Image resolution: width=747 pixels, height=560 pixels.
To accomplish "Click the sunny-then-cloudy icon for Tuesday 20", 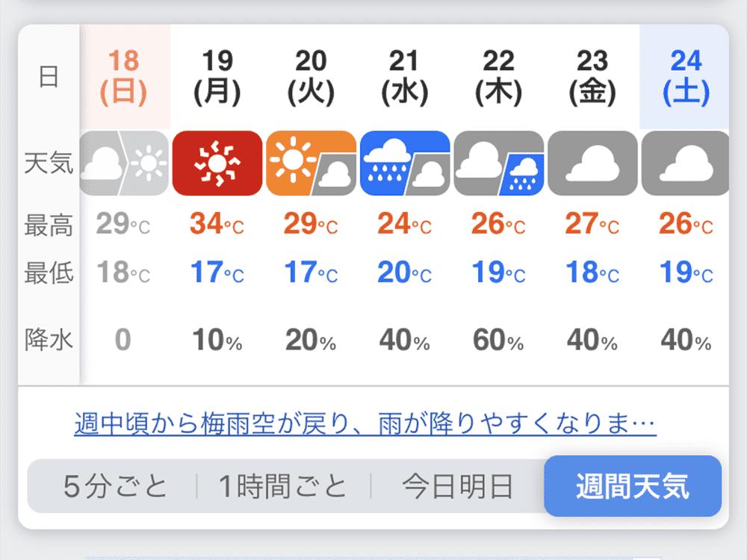I will (311, 164).
